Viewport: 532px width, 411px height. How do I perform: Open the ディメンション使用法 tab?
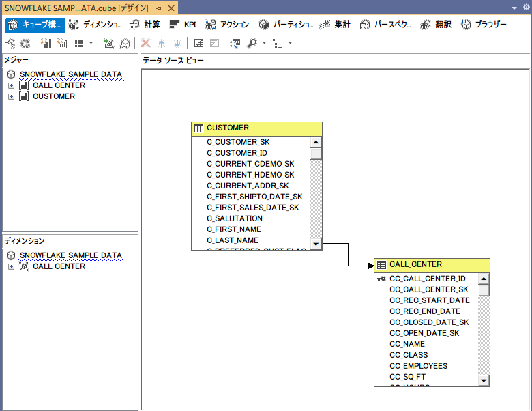coord(95,25)
